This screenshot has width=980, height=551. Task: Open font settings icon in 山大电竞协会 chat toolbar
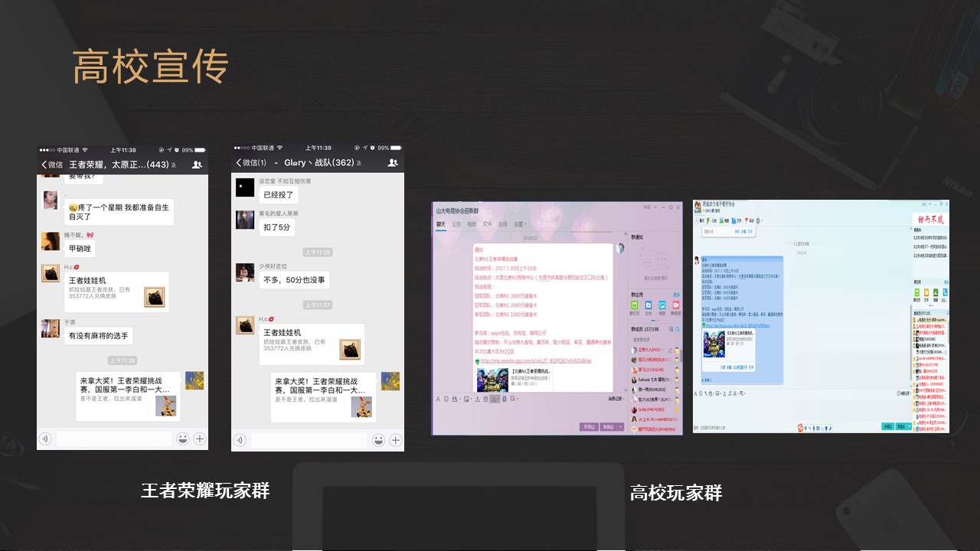[438, 399]
